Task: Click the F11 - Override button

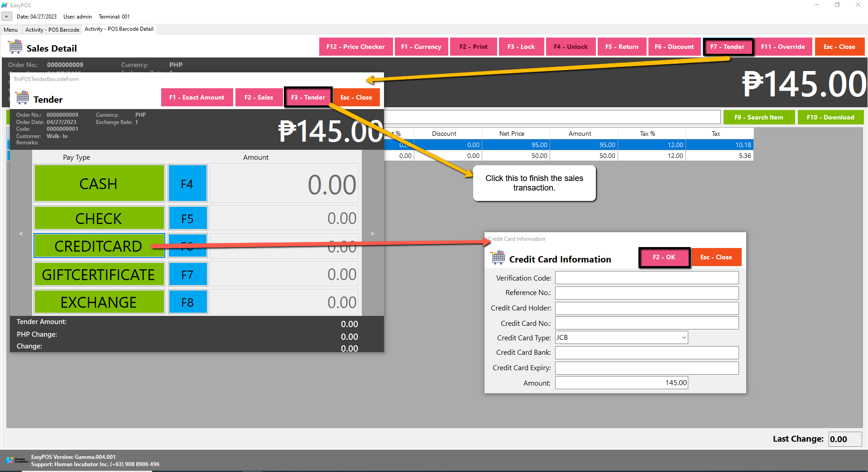Action: click(x=783, y=47)
